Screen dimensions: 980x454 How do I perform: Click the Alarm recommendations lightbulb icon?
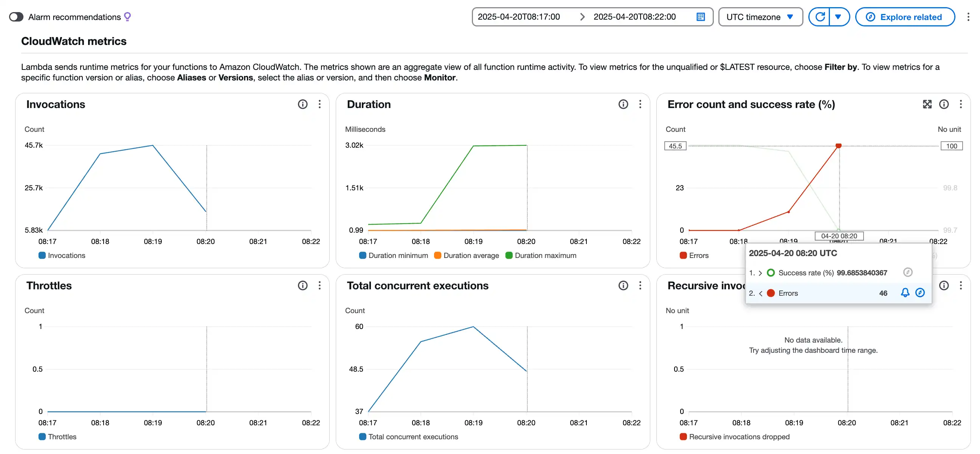pos(127,17)
